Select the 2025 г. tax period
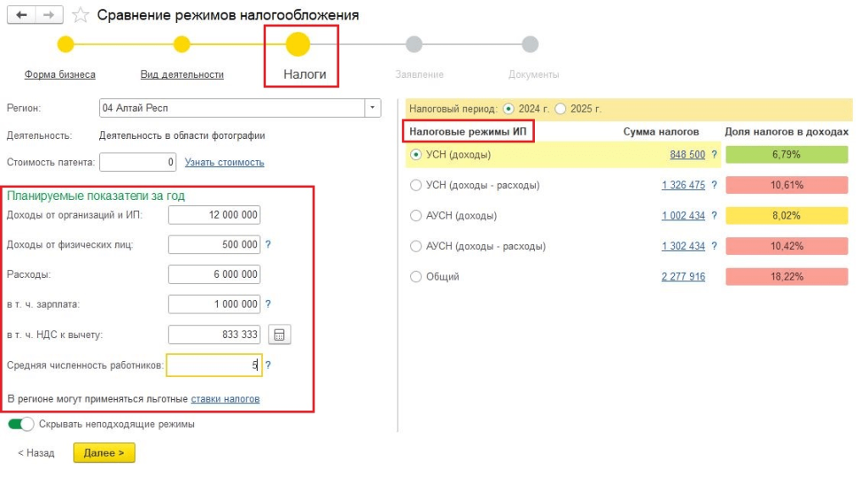The image size is (868, 477). pos(563,109)
